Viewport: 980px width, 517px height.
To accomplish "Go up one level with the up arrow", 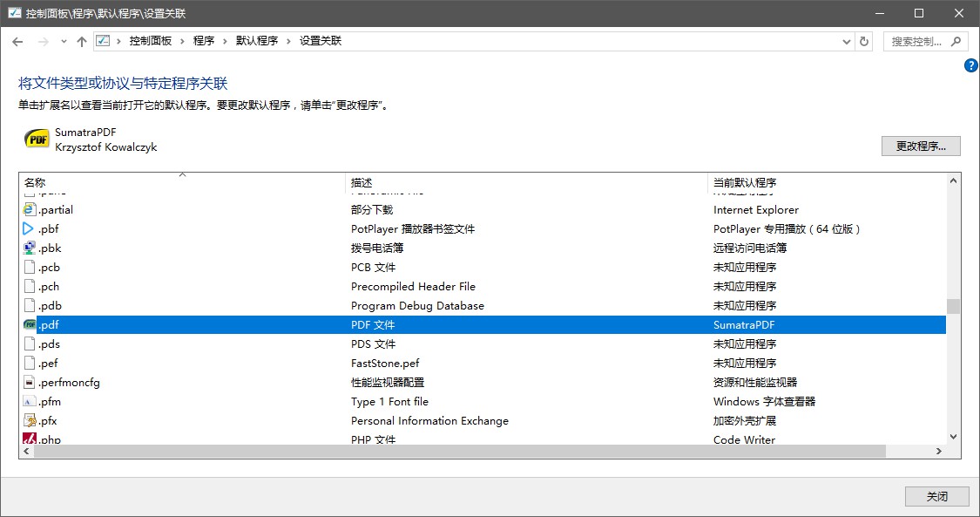I will click(82, 41).
